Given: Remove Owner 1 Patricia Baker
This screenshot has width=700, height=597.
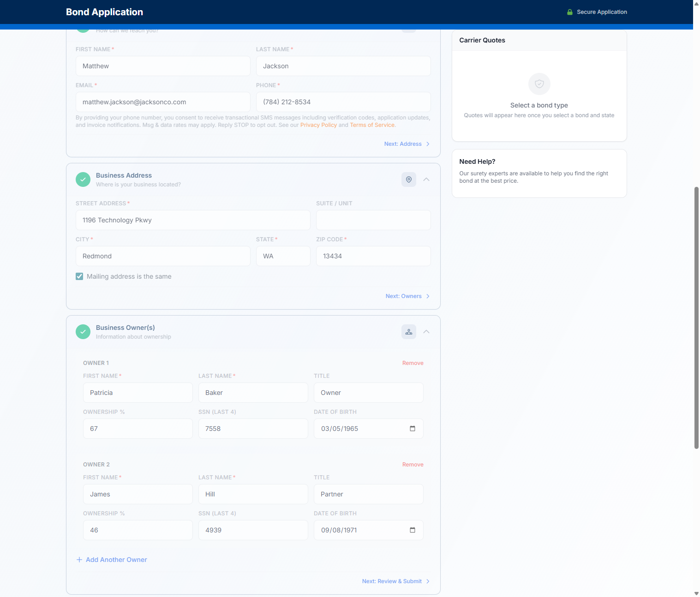Looking at the screenshot, I should coord(413,363).
